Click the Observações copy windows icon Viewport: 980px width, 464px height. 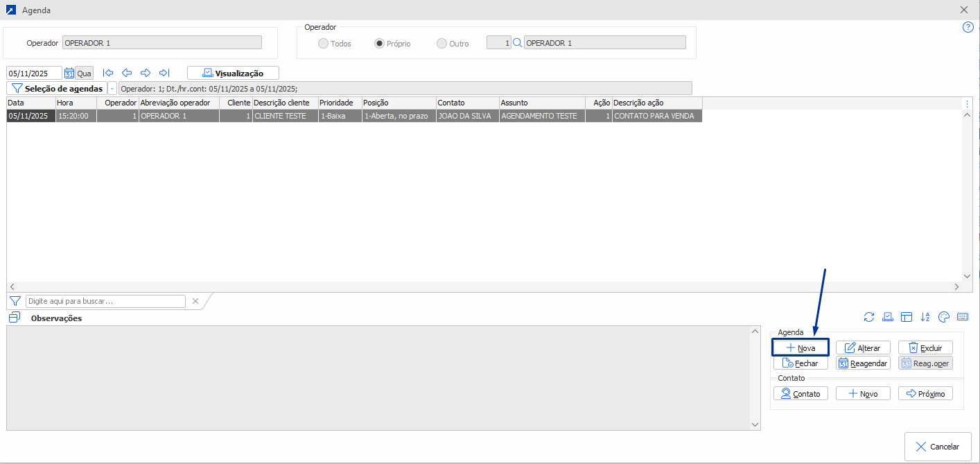(x=15, y=318)
